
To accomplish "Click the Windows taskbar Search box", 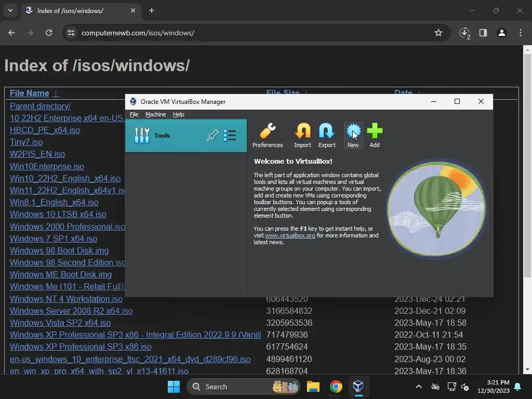I will (243, 387).
